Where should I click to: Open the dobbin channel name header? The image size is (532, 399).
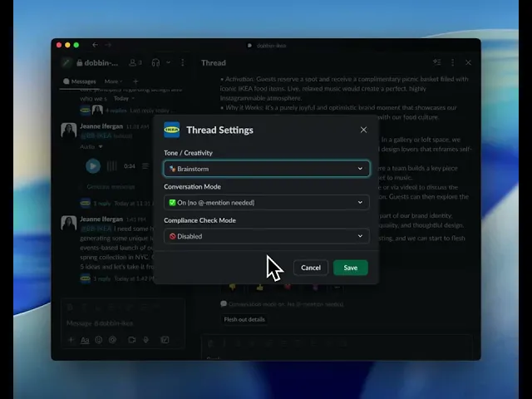(97, 63)
